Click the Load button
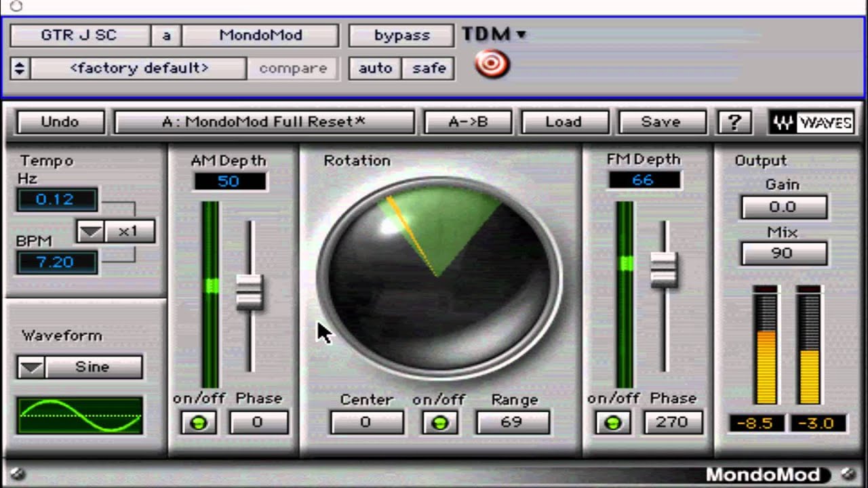This screenshot has width=868, height=488. (x=564, y=122)
